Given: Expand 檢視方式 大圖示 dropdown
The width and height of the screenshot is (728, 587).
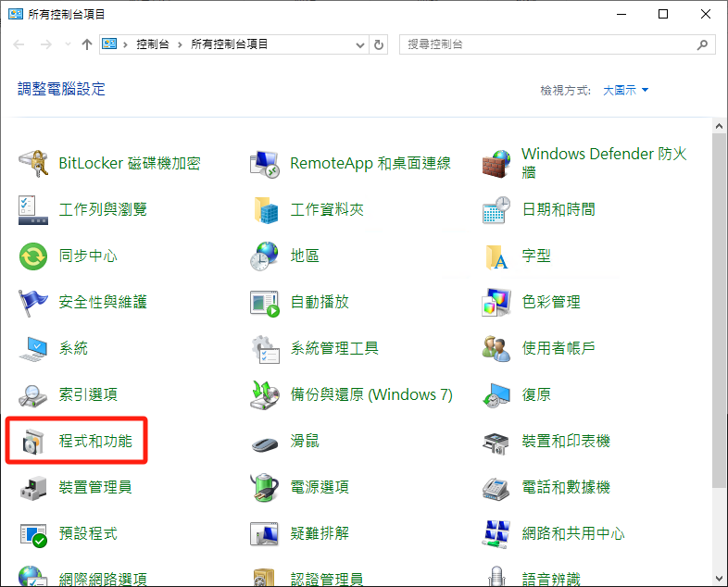Looking at the screenshot, I should pyautogui.click(x=625, y=90).
